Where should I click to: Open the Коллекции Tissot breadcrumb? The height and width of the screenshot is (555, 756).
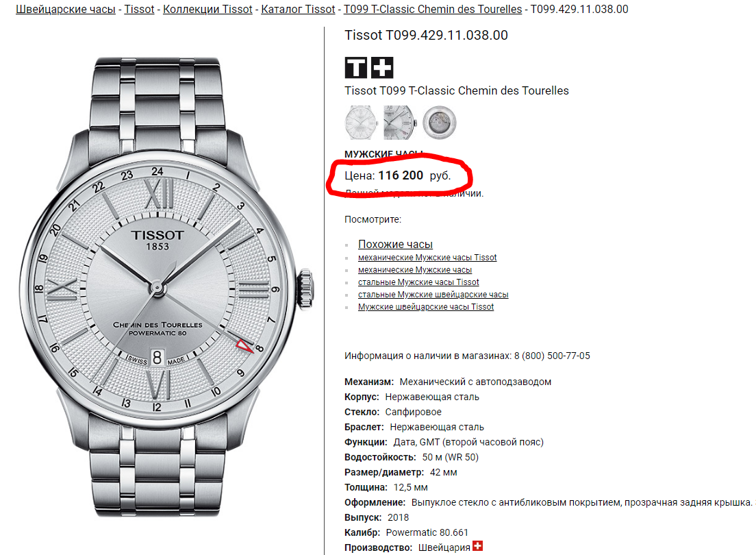[x=207, y=9]
